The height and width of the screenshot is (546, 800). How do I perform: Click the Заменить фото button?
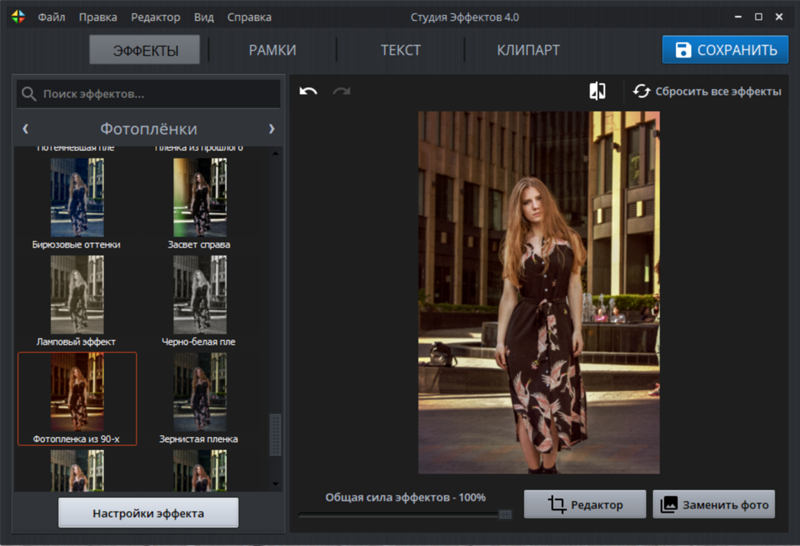[714, 505]
